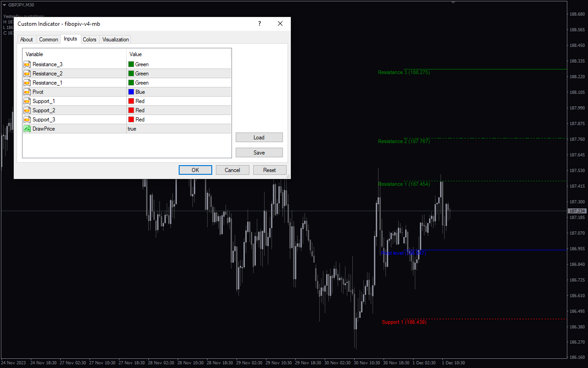Select the Pivot variable name
Screen dimensions: 588x368
point(38,92)
